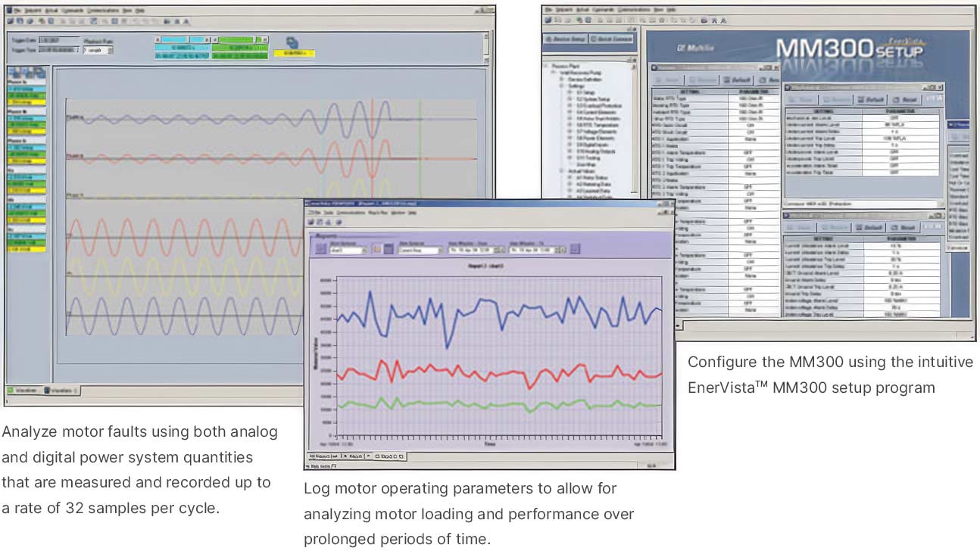Screen dimensions: 980x551
Task: Select S7 Voltage Elements in the tree
Action: click(x=595, y=132)
